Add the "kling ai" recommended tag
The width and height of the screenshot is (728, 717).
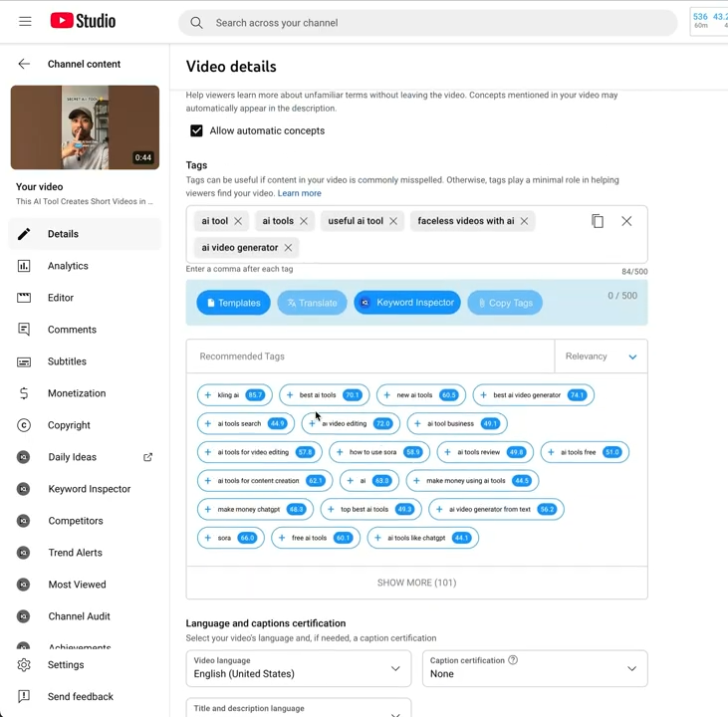[208, 395]
